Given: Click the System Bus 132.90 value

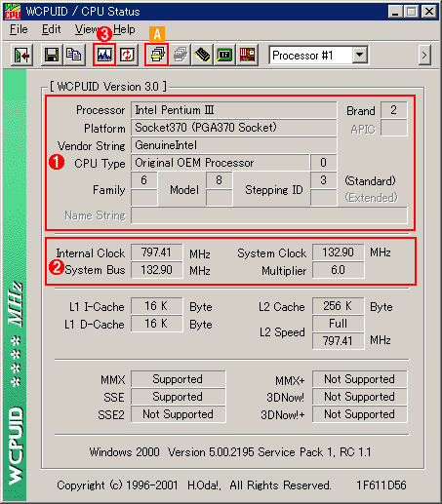Looking at the screenshot, I should click(157, 270).
